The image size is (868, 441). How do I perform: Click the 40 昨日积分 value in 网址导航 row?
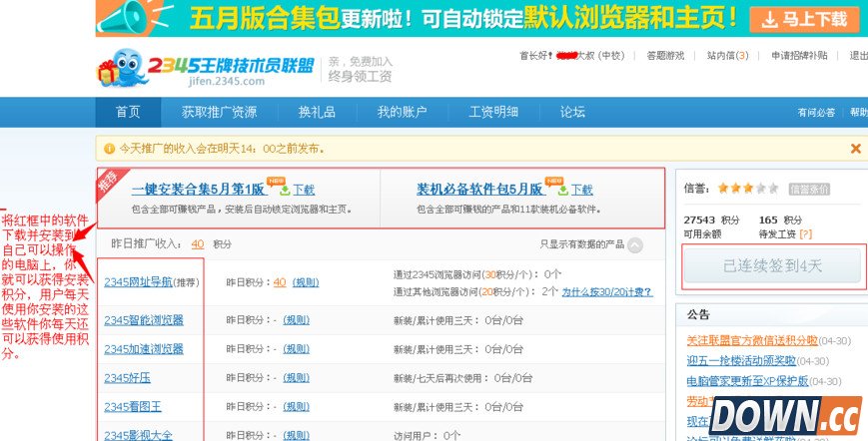click(x=280, y=282)
